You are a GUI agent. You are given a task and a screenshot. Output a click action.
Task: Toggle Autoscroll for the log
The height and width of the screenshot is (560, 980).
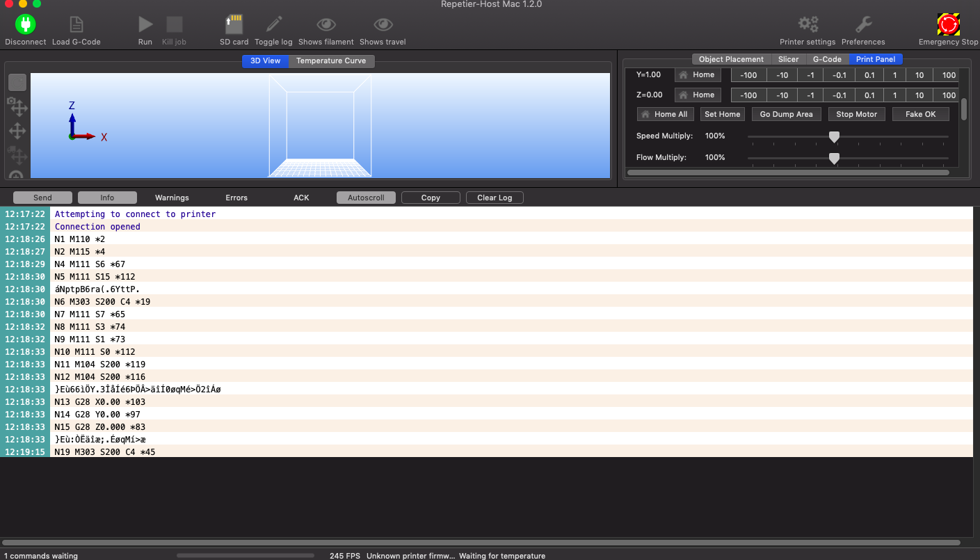[366, 198]
